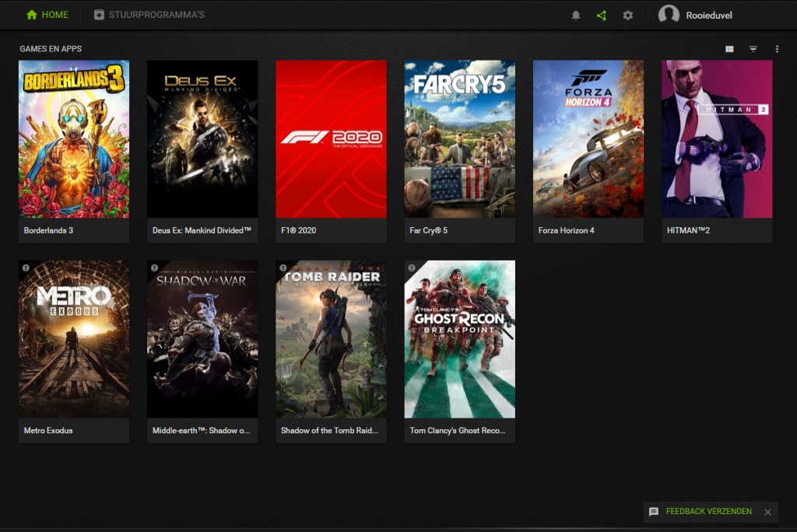Select the Shadow of War cover
The image size is (797, 532).
pyautogui.click(x=202, y=339)
